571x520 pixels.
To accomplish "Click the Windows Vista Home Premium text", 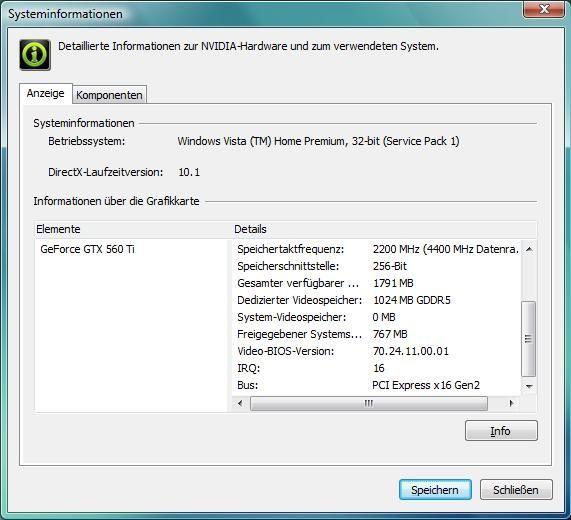I will coord(318,141).
